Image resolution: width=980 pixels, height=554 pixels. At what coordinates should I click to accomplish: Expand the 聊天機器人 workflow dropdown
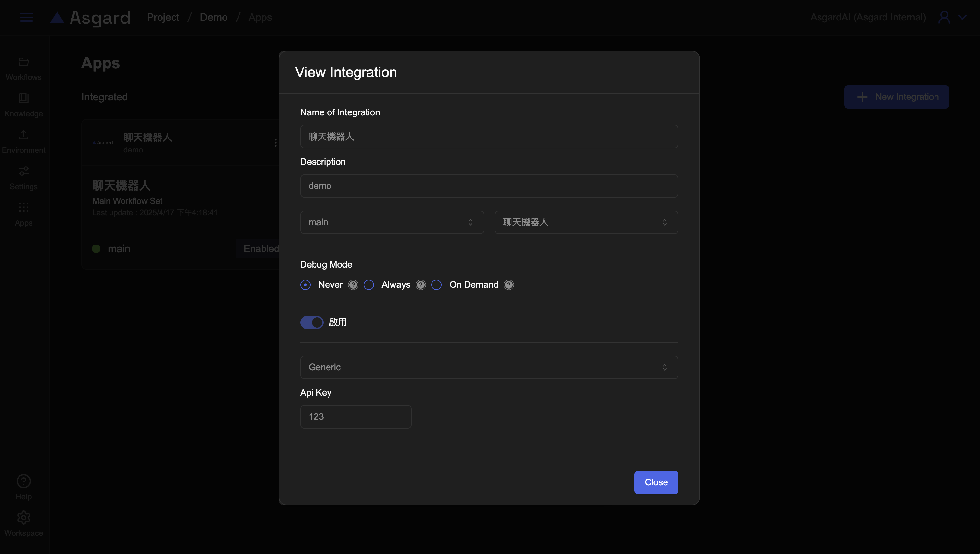pos(586,222)
